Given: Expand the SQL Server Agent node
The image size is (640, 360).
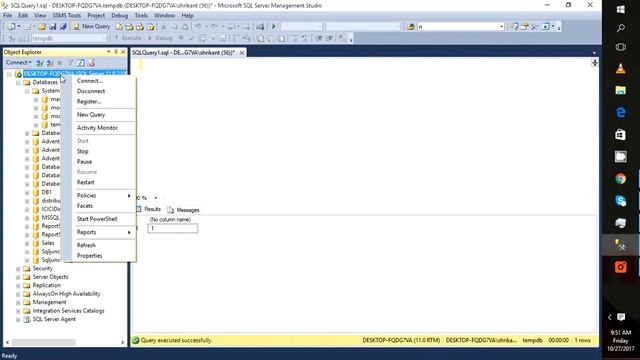Looking at the screenshot, I should [x=18, y=320].
